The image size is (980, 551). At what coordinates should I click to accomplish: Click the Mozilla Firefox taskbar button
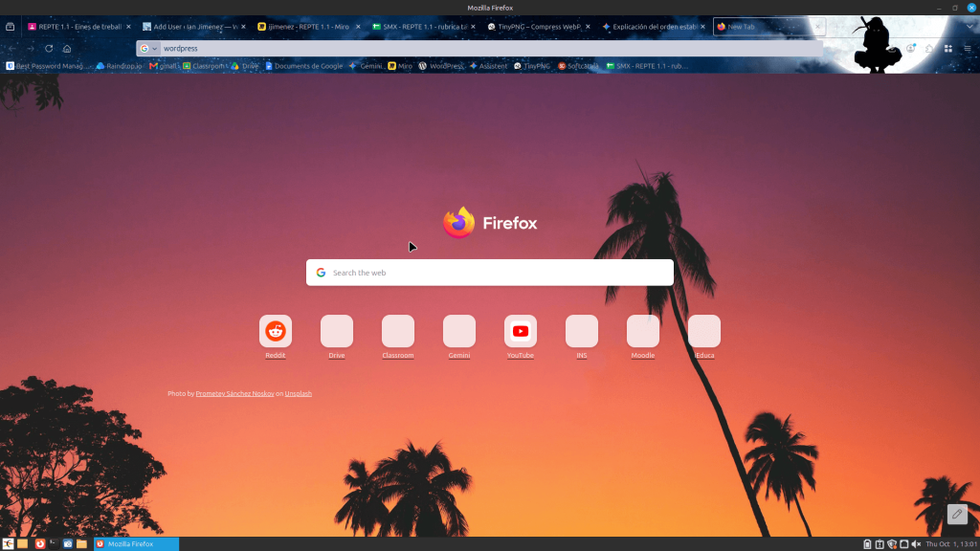pos(136,544)
